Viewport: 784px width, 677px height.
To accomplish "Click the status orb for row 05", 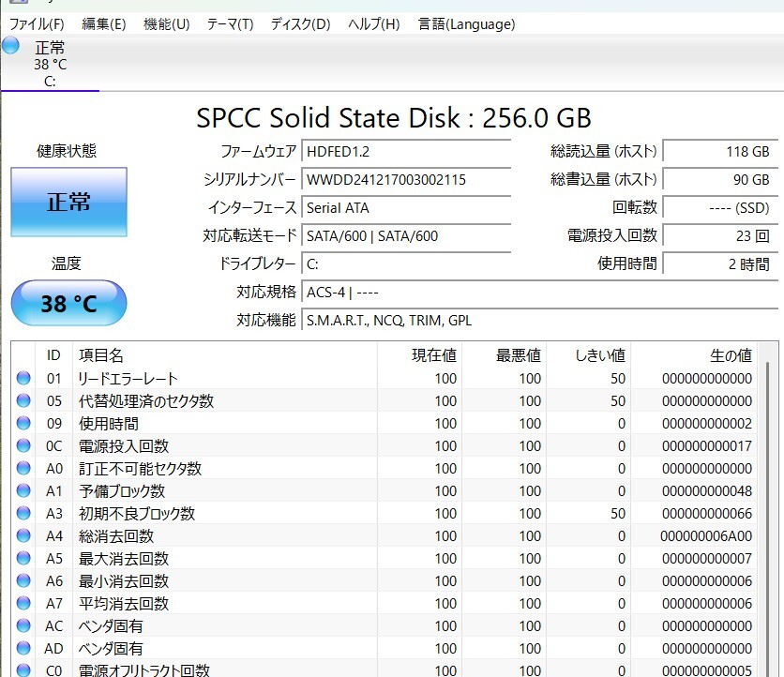I will pos(23,401).
